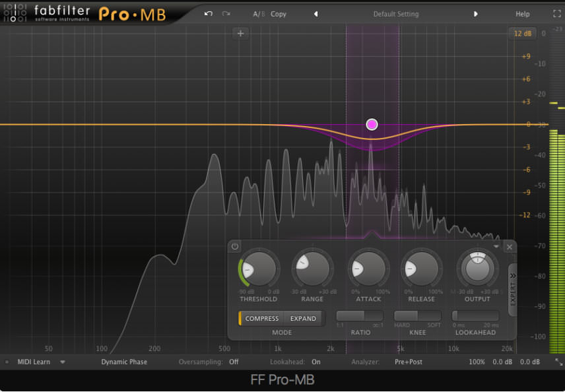Click the Output knob
This screenshot has width=565, height=392.
tap(477, 269)
